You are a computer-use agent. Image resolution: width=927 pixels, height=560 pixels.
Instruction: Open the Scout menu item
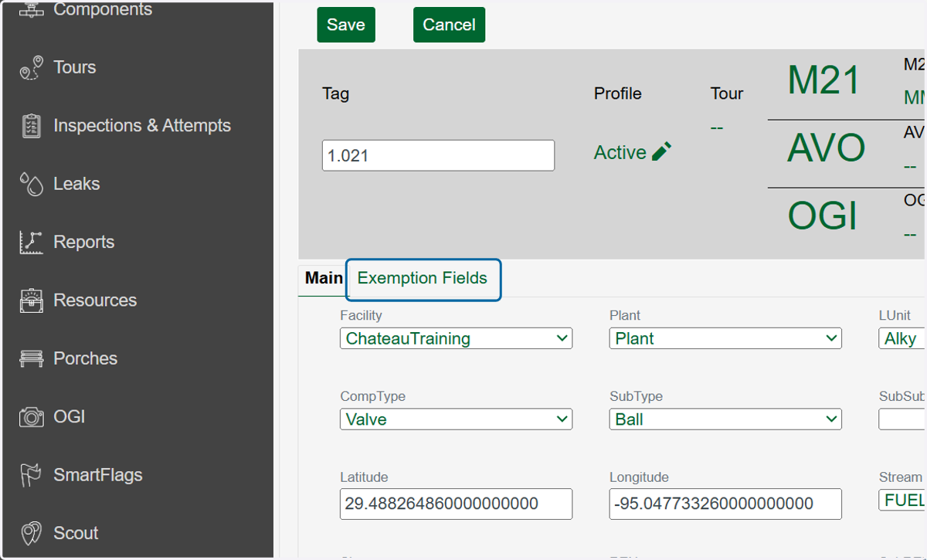tap(76, 533)
